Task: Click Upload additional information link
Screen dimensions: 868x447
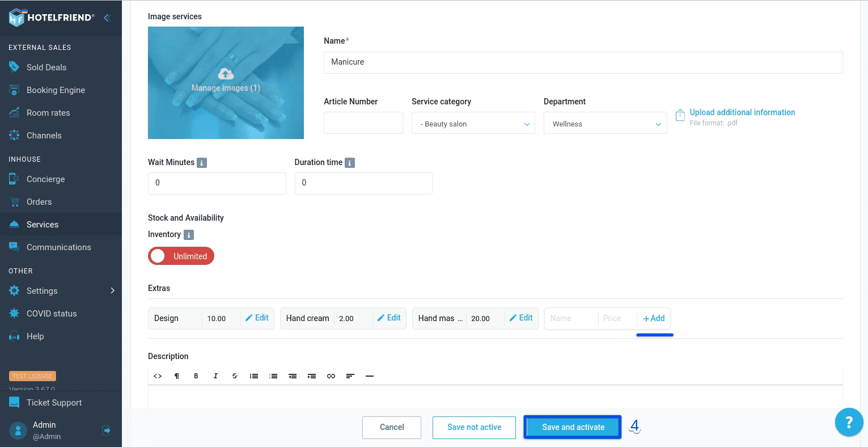Action: click(x=742, y=112)
